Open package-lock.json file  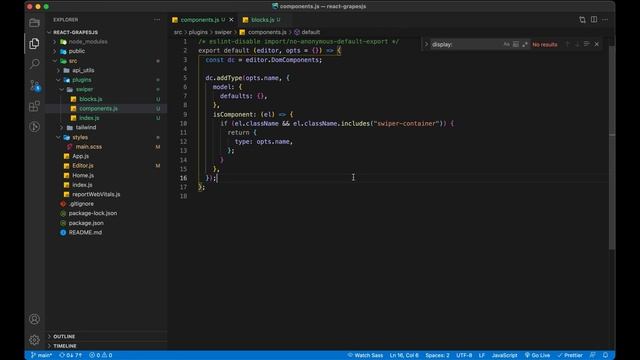coord(93,213)
